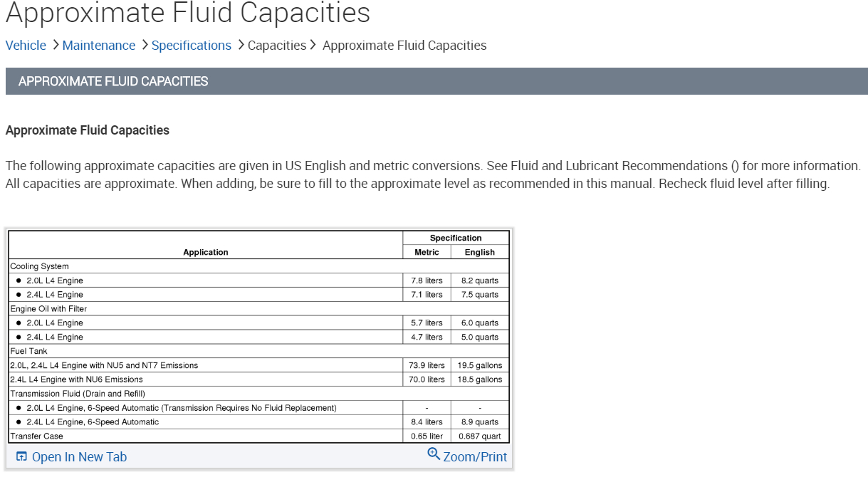The width and height of the screenshot is (868, 487).
Task: Click the Metric column header
Action: (427, 252)
